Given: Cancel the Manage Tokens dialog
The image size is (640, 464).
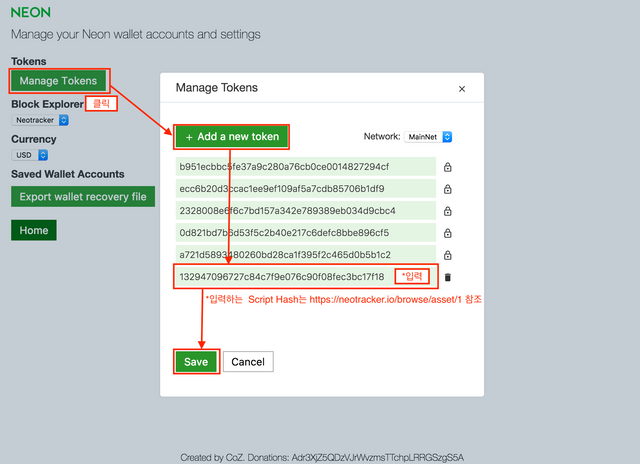Looking at the screenshot, I should pyautogui.click(x=248, y=362).
